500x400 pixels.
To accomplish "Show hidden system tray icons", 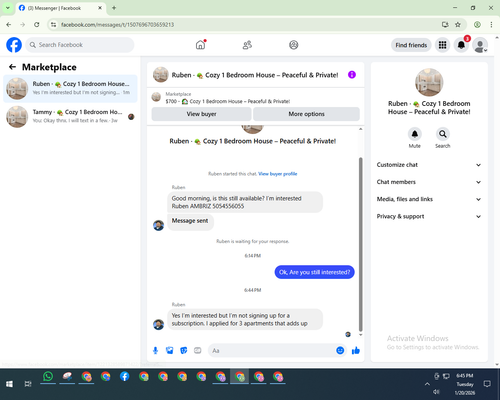I will 427,384.
